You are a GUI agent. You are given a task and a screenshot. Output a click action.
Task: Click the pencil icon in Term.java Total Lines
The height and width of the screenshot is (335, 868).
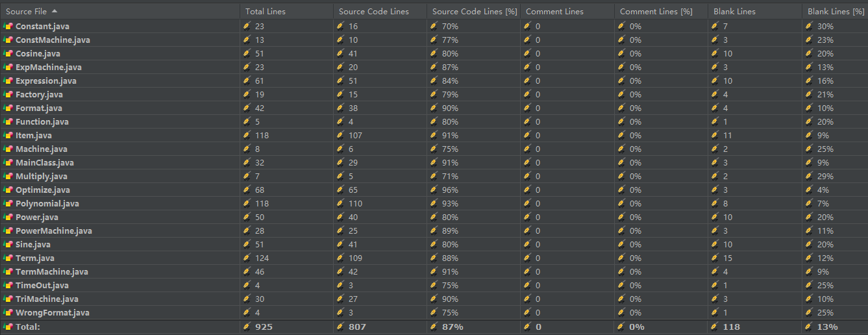pos(247,258)
